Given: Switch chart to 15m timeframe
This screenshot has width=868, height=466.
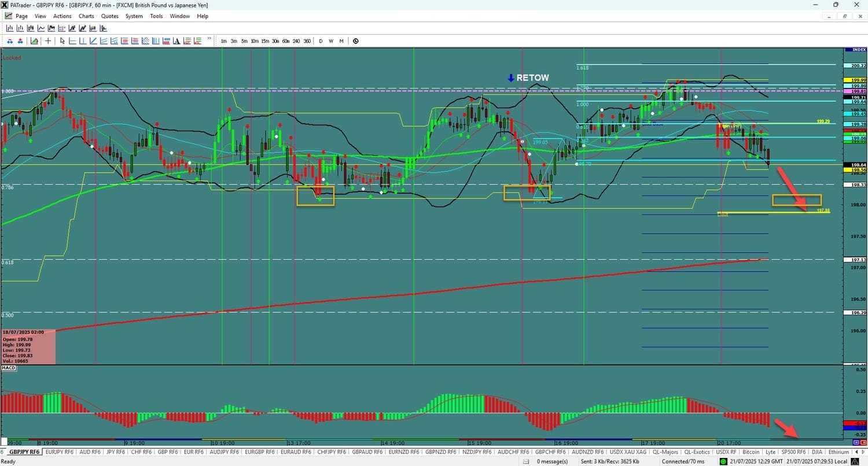Looking at the screenshot, I should (x=265, y=41).
